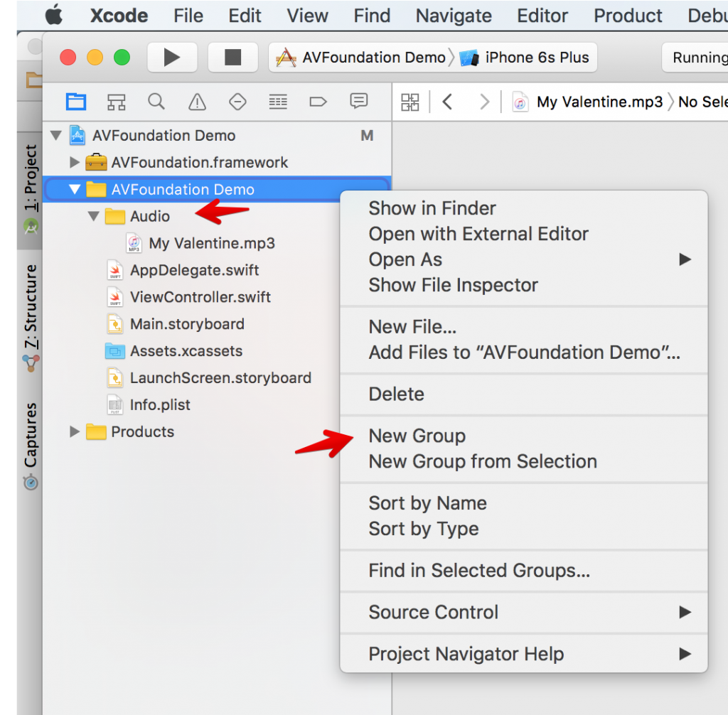Open the Breakpoint navigator icon
This screenshot has height=715, width=728.
(318, 102)
